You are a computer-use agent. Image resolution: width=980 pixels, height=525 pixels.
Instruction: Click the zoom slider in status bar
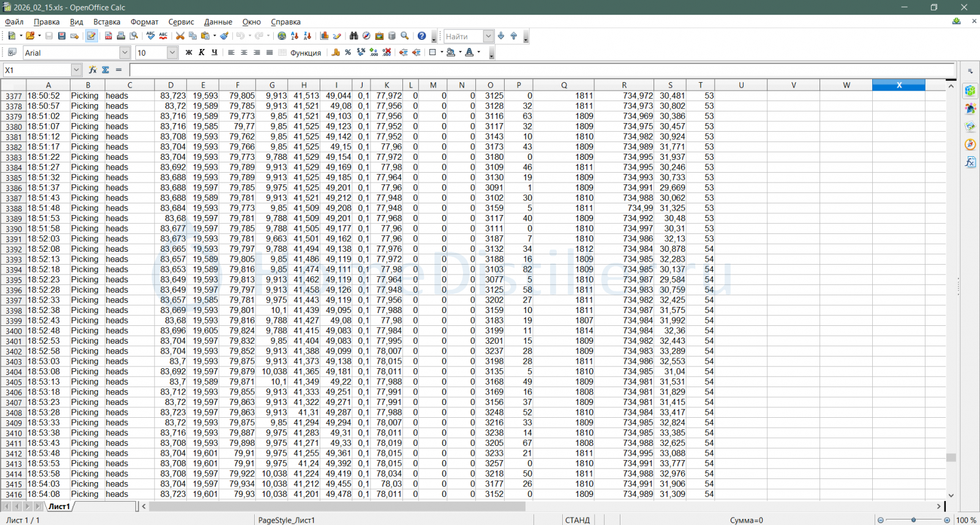[x=913, y=520]
